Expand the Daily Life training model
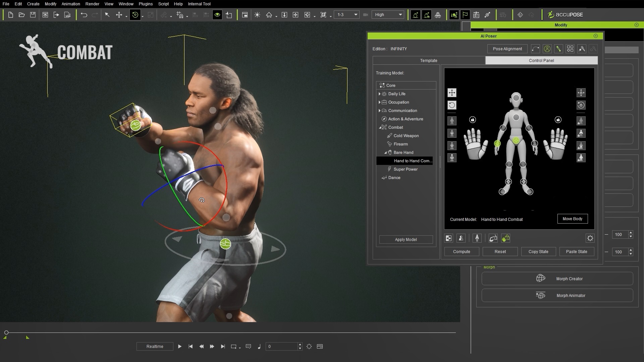The width and height of the screenshot is (644, 362). click(x=379, y=94)
